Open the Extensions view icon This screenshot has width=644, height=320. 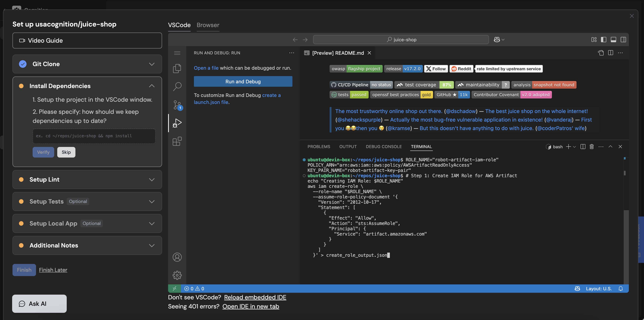tap(177, 141)
